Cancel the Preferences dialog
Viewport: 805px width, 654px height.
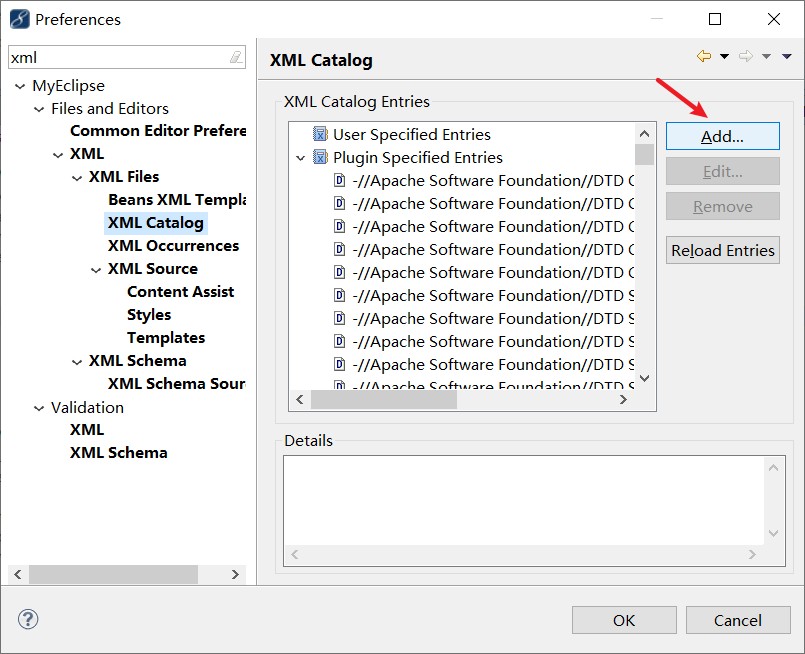click(738, 620)
